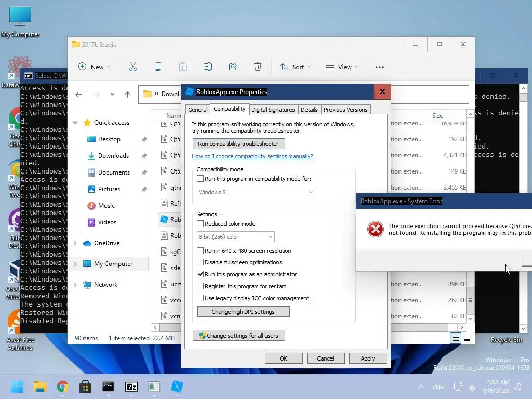Open the Windows Start menu
This screenshot has width=532, height=399.
tap(17, 387)
